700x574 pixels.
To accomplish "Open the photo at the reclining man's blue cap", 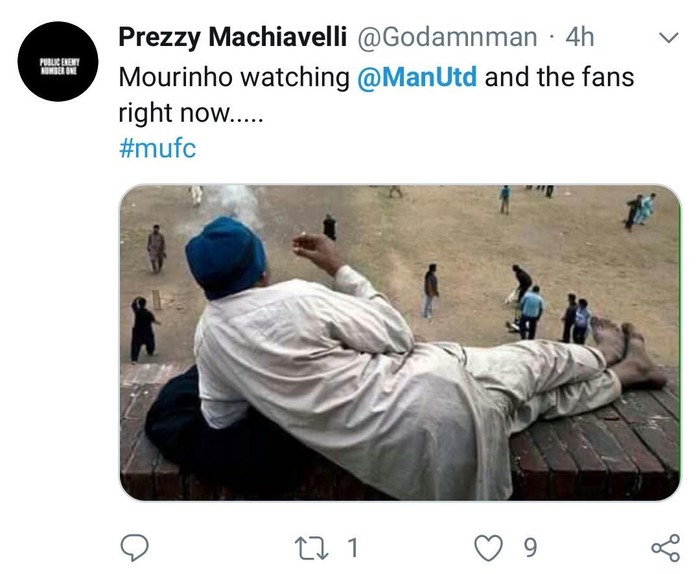I will pos(225,256).
